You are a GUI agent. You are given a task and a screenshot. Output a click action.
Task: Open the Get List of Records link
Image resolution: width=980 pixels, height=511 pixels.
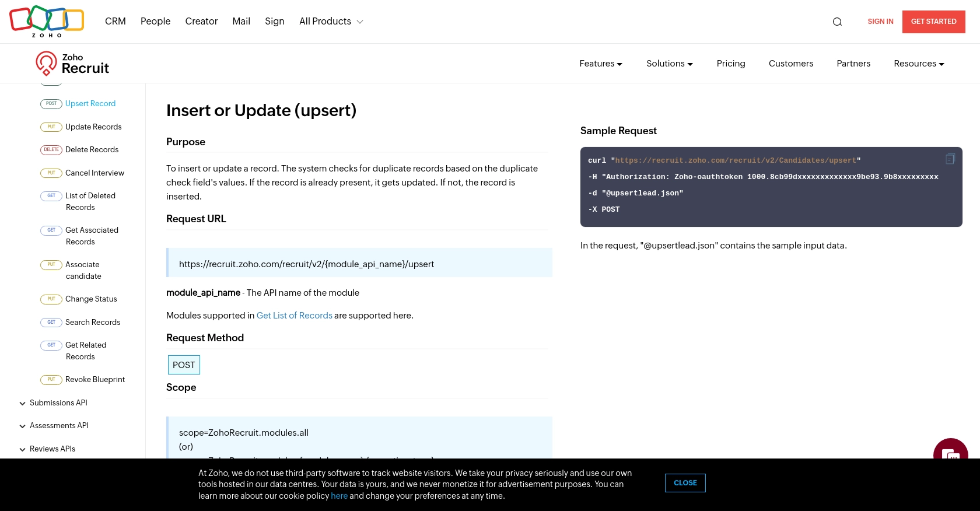[295, 316]
